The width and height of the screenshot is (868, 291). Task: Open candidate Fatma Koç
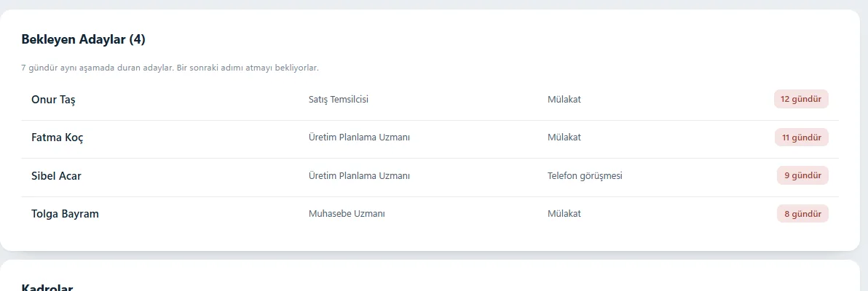(x=58, y=137)
